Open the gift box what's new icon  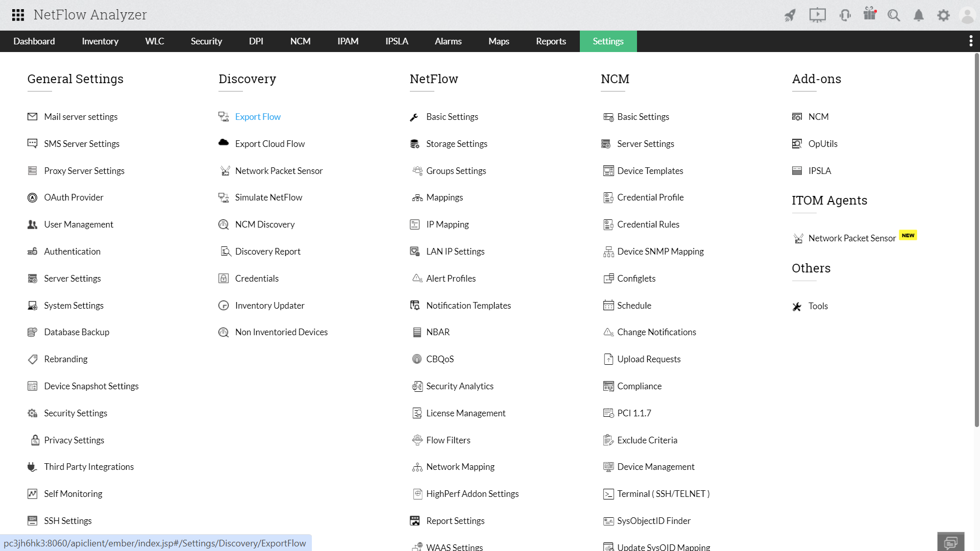click(x=870, y=14)
